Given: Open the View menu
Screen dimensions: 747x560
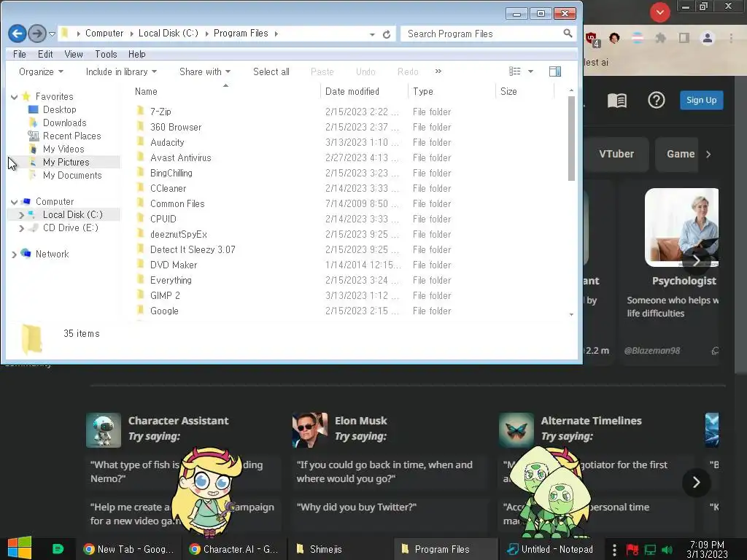Looking at the screenshot, I should point(74,54).
